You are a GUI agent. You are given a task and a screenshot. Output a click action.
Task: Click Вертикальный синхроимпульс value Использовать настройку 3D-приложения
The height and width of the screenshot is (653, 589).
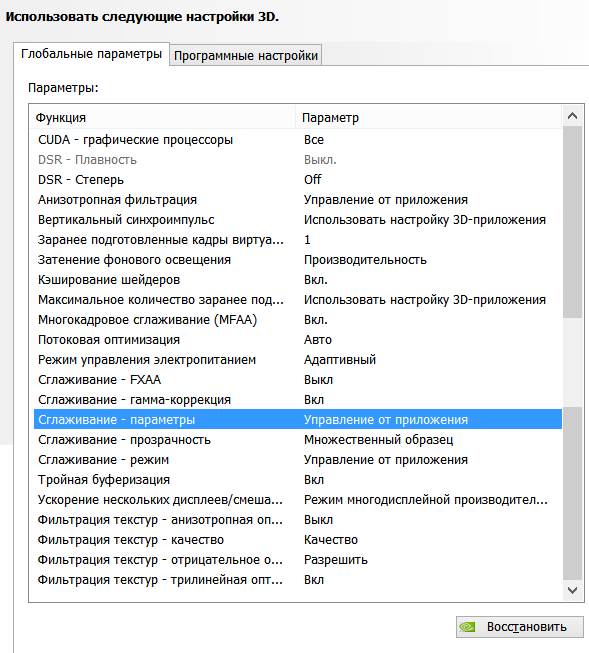(x=424, y=219)
